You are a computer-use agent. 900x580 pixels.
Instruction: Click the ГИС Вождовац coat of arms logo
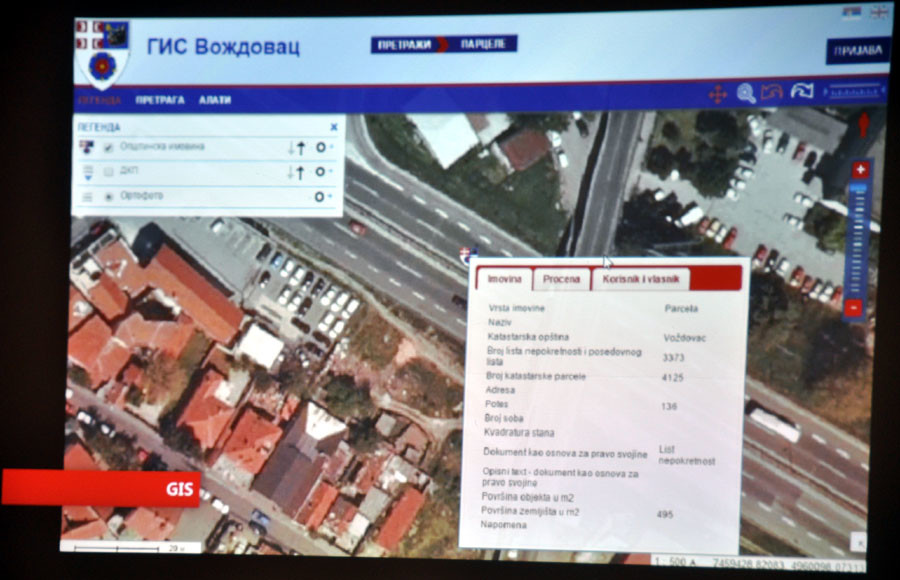[102, 54]
